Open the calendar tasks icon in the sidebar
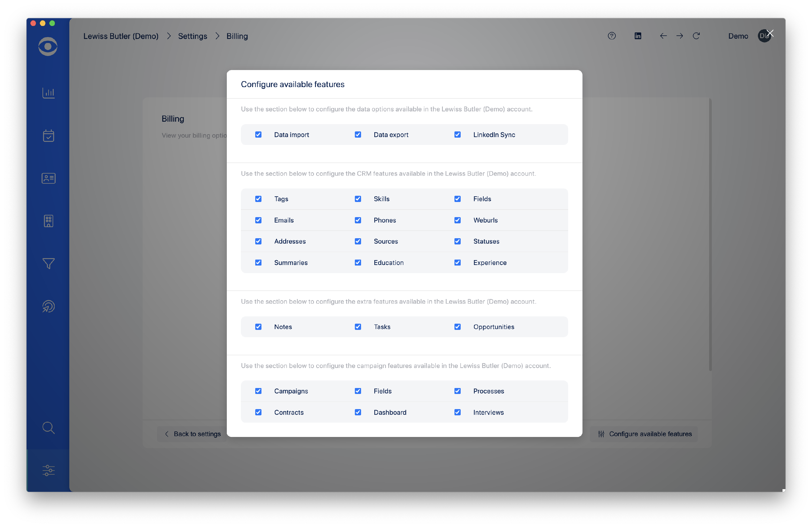The height and width of the screenshot is (527, 812). pyautogui.click(x=48, y=136)
